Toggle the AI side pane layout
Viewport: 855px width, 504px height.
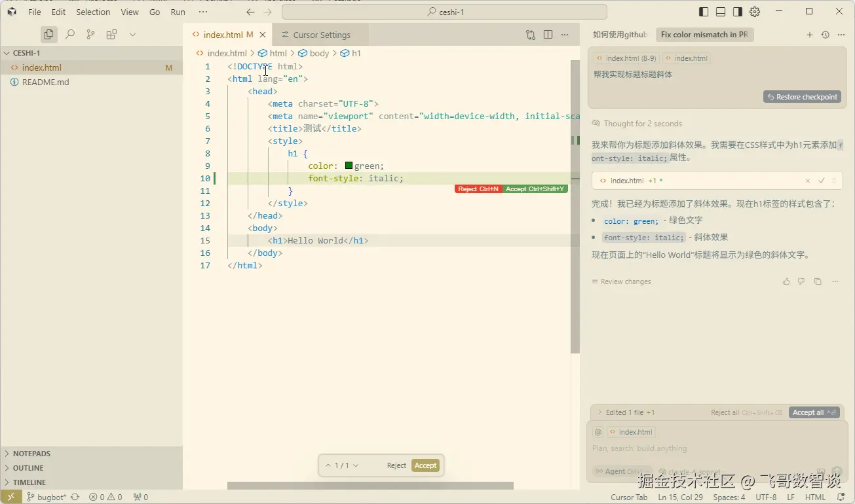(x=738, y=12)
